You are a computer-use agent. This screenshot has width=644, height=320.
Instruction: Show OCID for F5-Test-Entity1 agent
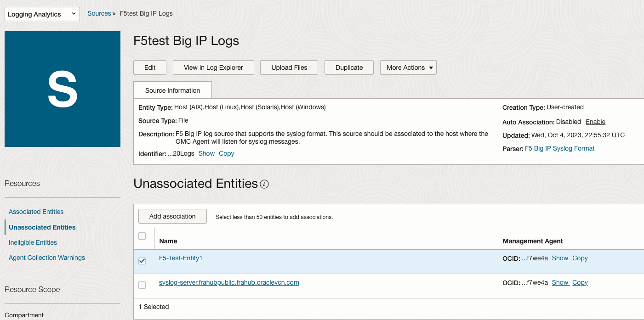point(560,258)
